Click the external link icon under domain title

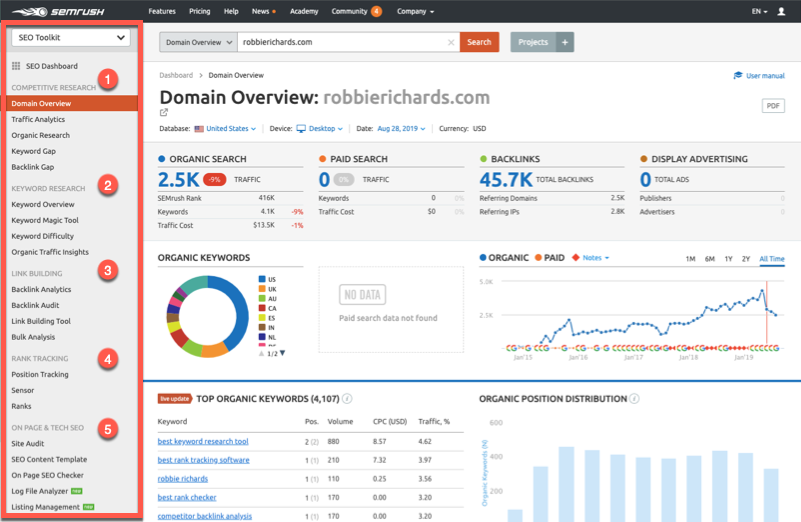coord(164,113)
